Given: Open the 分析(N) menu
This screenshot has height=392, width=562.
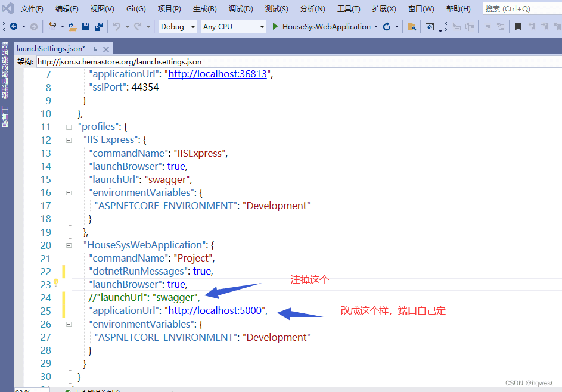Looking at the screenshot, I should [312, 8].
